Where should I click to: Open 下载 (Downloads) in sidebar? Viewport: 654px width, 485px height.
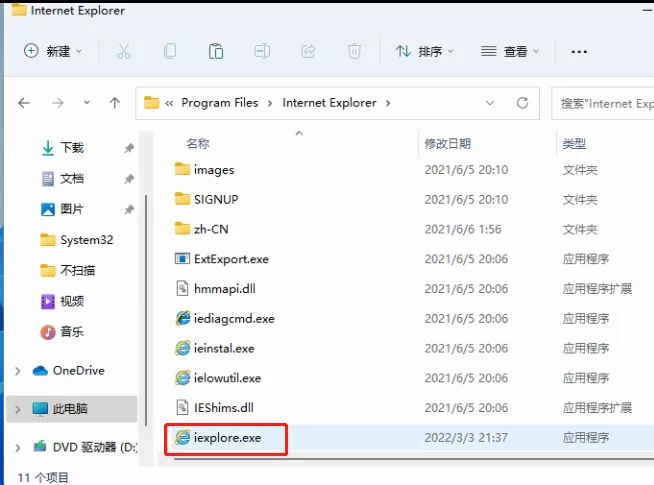click(63, 148)
